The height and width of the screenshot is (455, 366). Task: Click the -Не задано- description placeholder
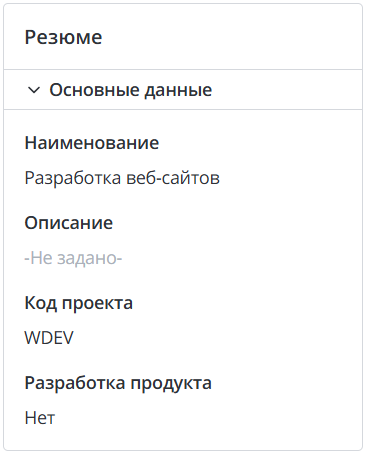[73, 258]
